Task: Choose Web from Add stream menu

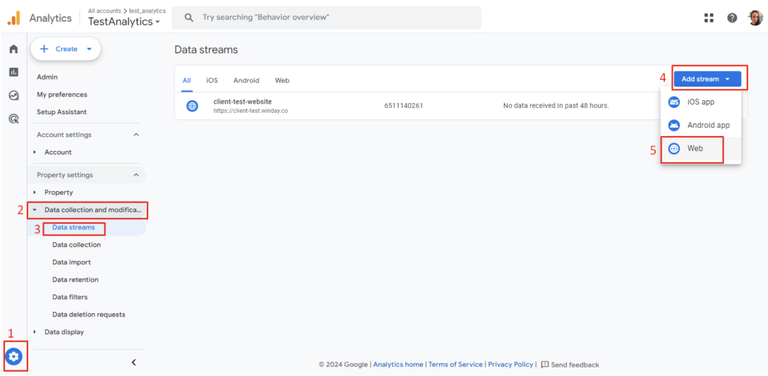Action: click(x=700, y=148)
